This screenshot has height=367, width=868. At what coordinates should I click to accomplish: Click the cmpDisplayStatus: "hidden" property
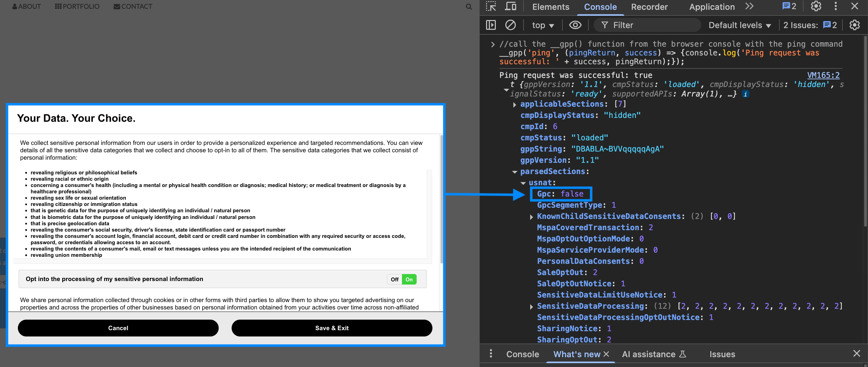[580, 115]
